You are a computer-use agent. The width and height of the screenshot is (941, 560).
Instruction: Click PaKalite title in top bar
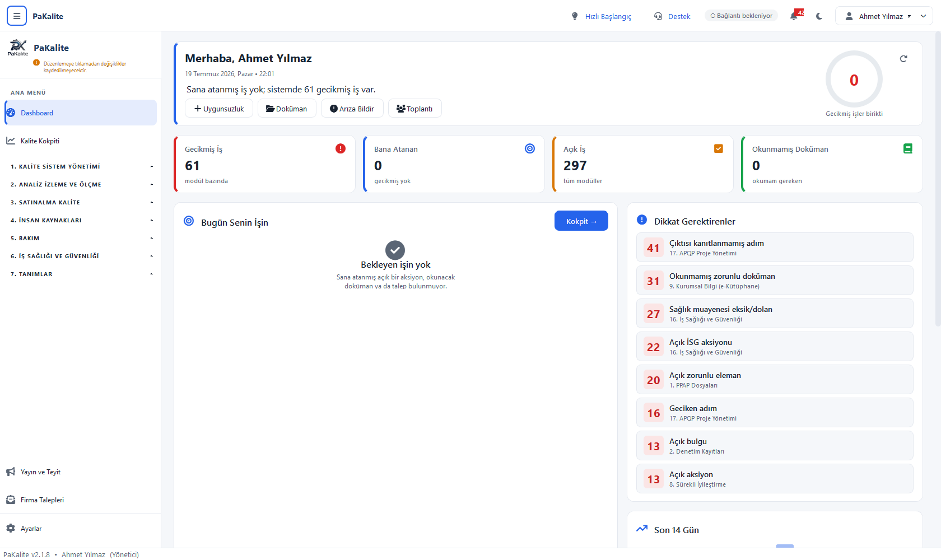click(x=48, y=16)
